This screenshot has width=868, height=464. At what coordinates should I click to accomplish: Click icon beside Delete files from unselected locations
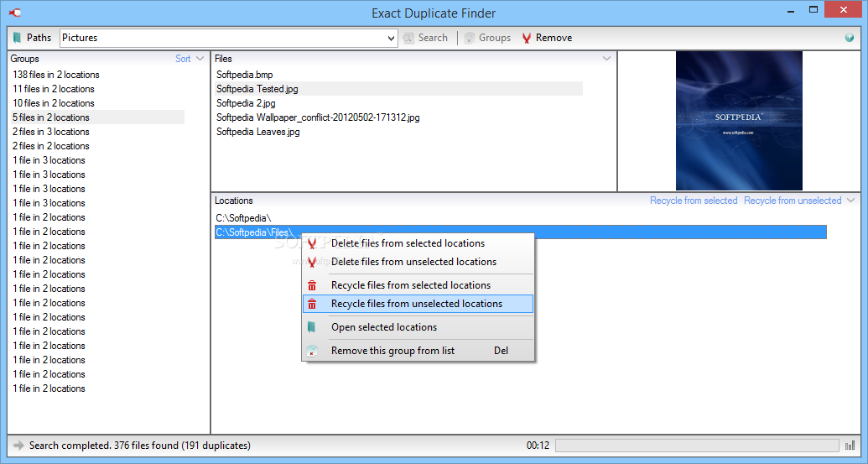(x=312, y=263)
